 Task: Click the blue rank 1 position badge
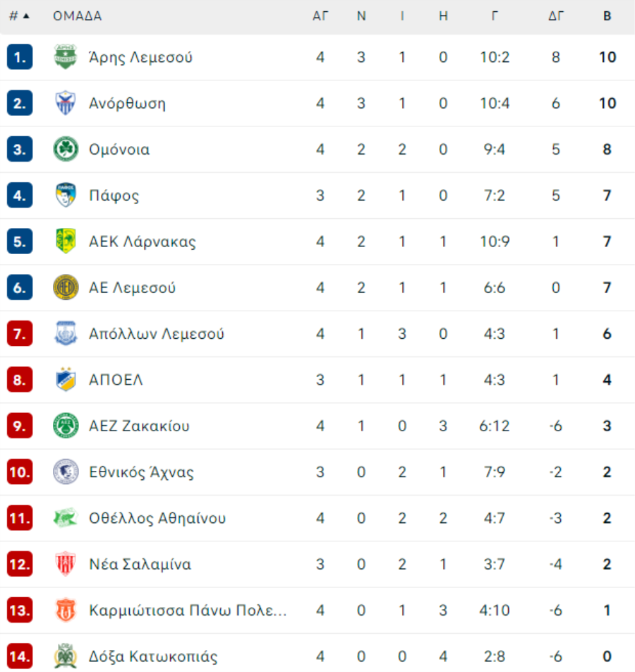(x=20, y=56)
